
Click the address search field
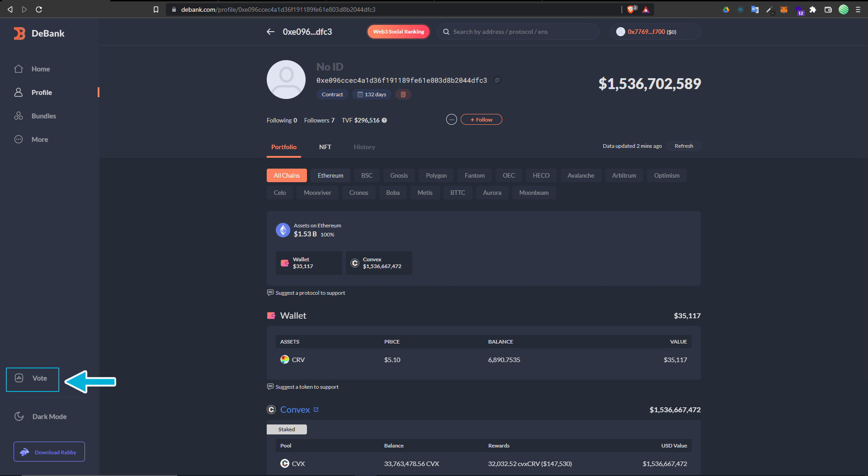coord(520,32)
